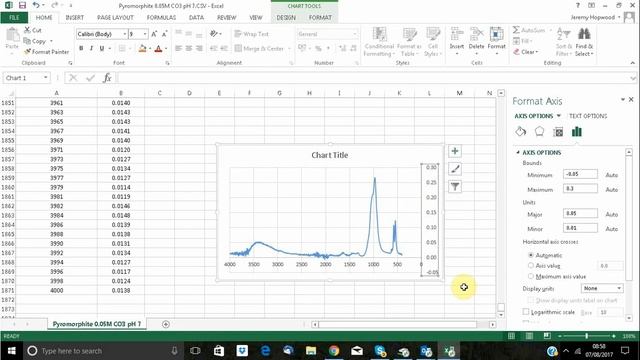This screenshot has width=640, height=360.
Task: Select Fill & Line paint bucket icon
Action: [520, 131]
